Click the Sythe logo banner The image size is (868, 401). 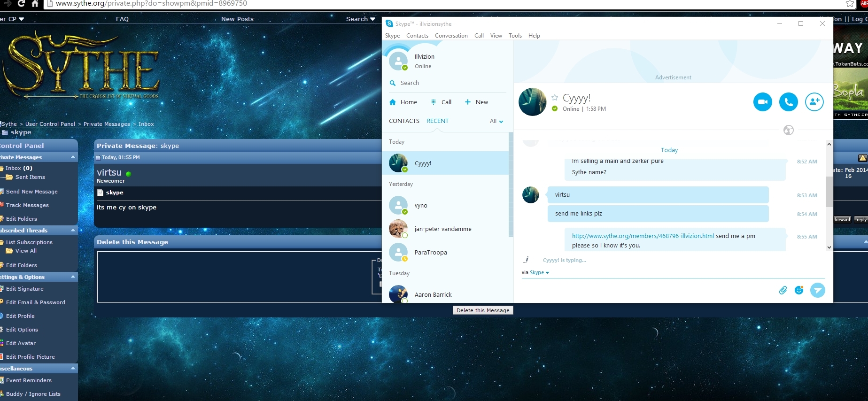[x=82, y=66]
